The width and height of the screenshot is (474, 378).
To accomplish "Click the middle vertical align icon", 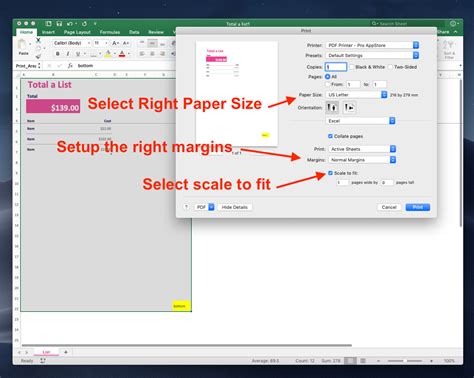I will (152, 43).
